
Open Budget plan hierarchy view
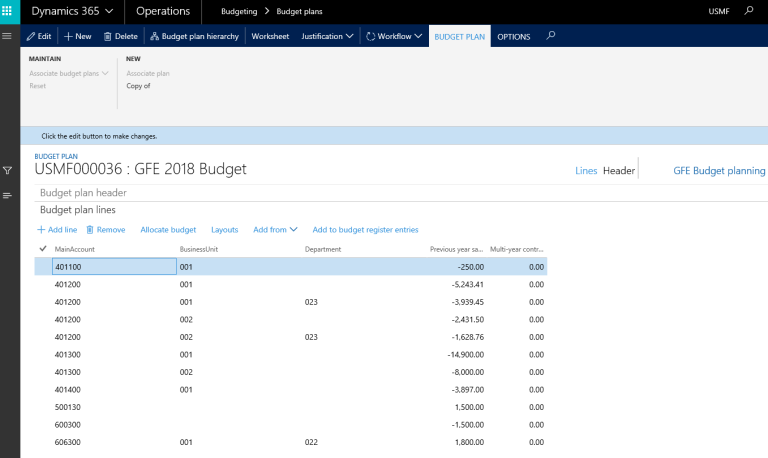tap(195, 36)
